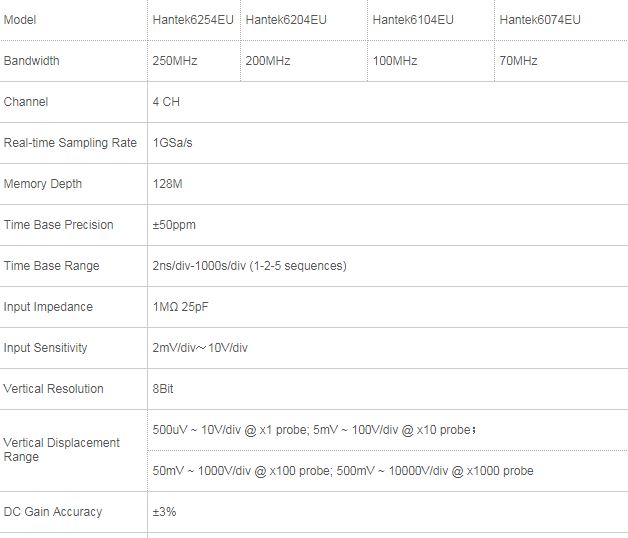Click the Vertical Displacement Range label

[62, 450]
